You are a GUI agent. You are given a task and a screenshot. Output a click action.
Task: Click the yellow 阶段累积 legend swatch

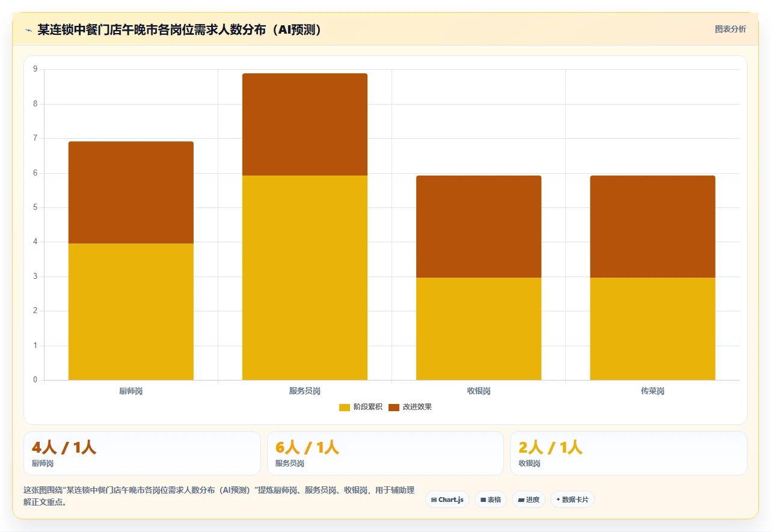(x=345, y=407)
